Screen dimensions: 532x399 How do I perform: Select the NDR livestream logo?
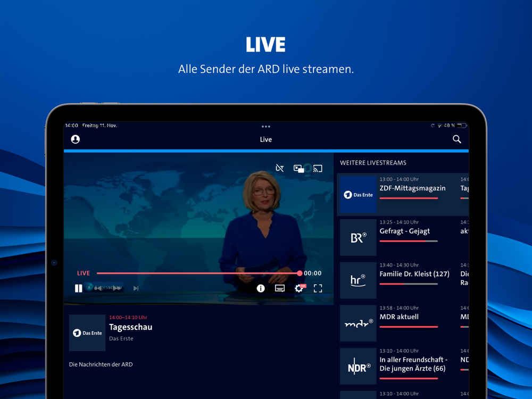358,366
